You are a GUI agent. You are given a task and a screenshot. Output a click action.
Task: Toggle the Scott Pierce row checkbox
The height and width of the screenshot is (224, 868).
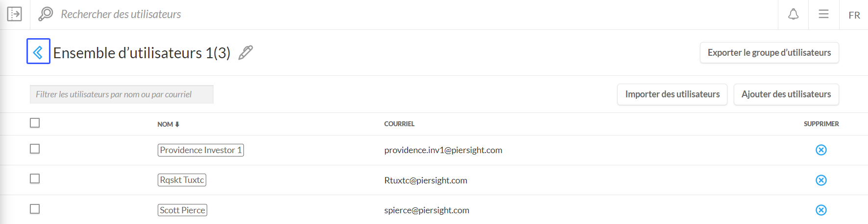click(35, 209)
